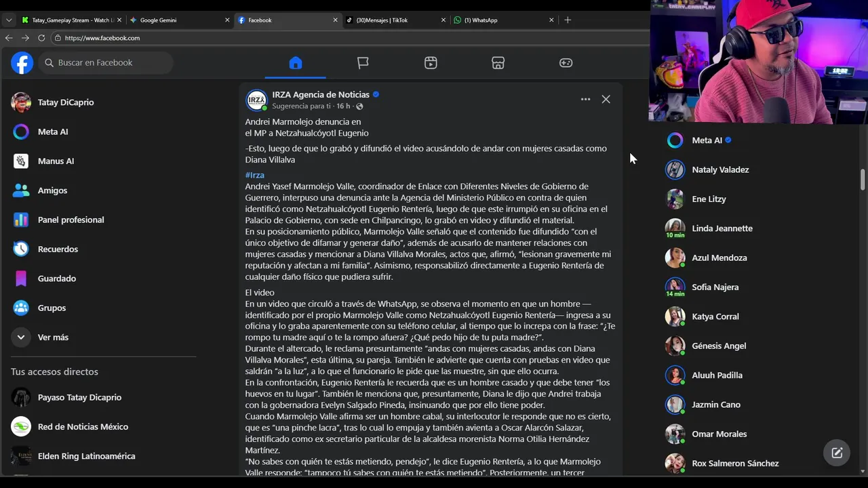Click the #Irza hashtag
This screenshot has height=488, width=868.
(x=255, y=175)
